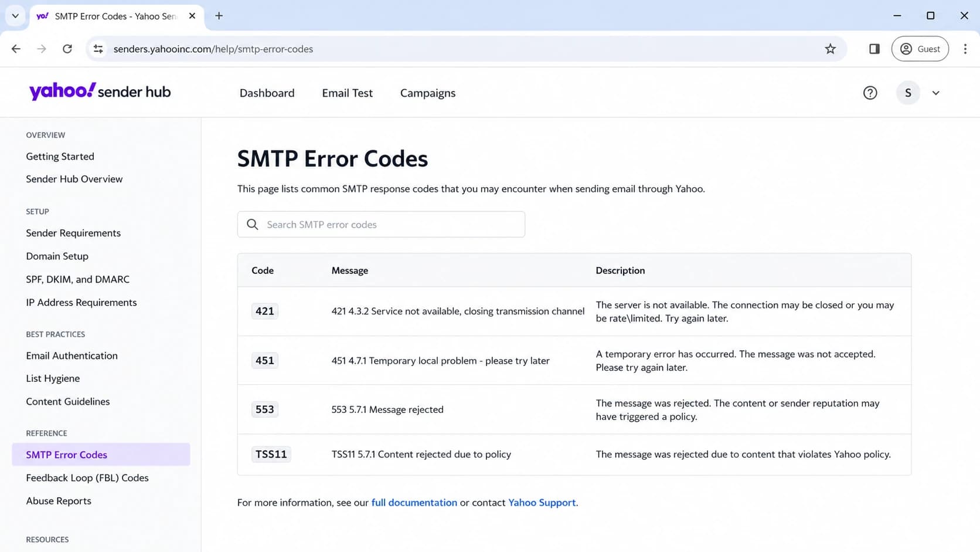Reload the page
Viewport: 980px width, 552px height.
[x=67, y=49]
